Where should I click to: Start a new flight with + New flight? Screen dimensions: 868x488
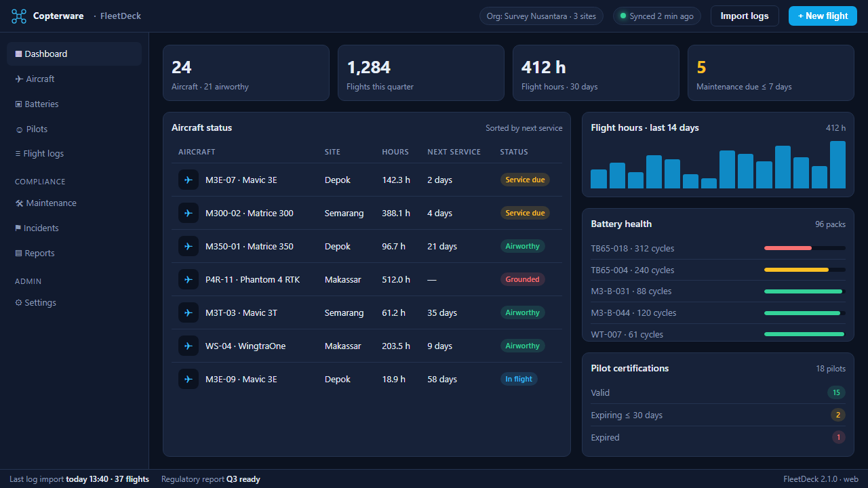(x=823, y=16)
